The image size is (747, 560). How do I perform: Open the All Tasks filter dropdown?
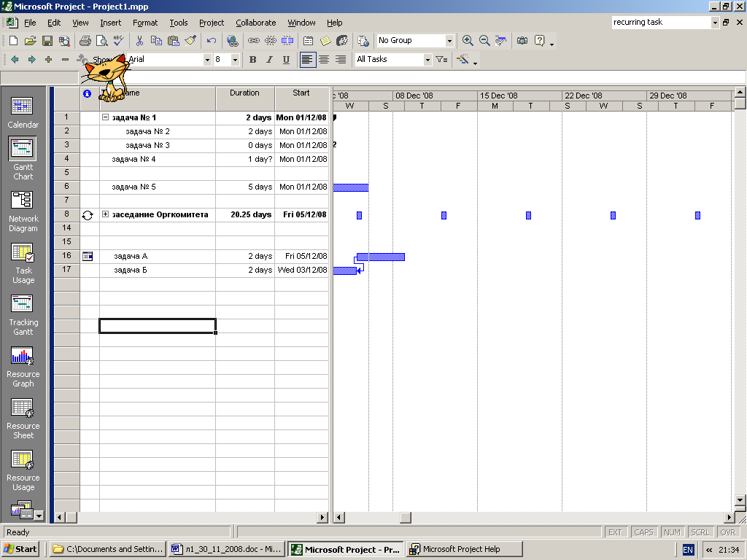pyautogui.click(x=427, y=60)
